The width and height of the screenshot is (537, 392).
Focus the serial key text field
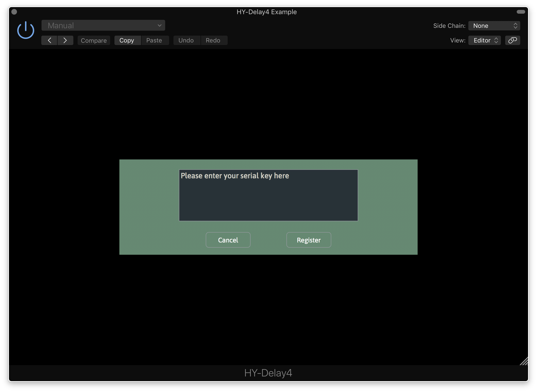click(268, 195)
